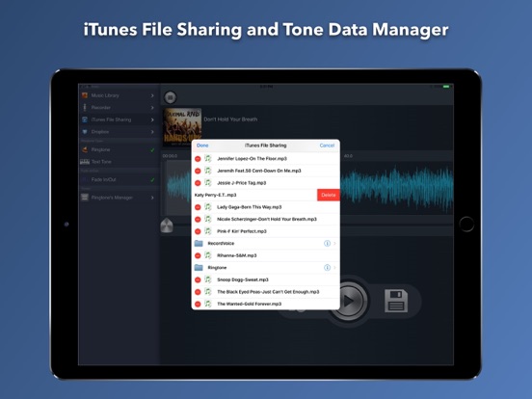Click the Ringtone folder icon in file list
532x399 pixels.
point(199,268)
